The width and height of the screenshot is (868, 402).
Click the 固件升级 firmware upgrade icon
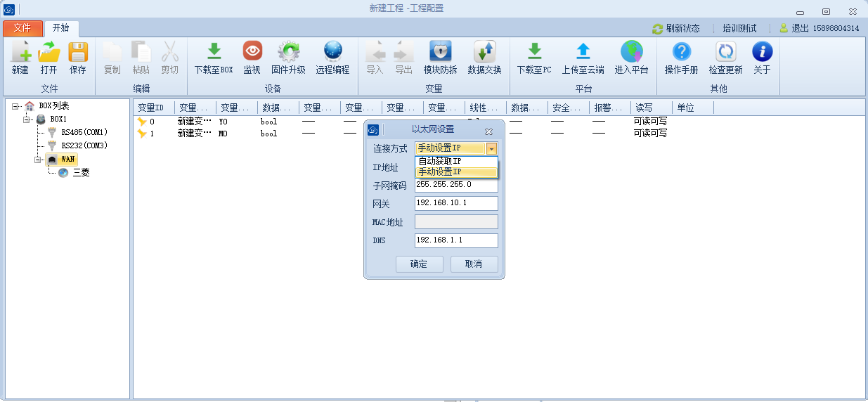(288, 52)
